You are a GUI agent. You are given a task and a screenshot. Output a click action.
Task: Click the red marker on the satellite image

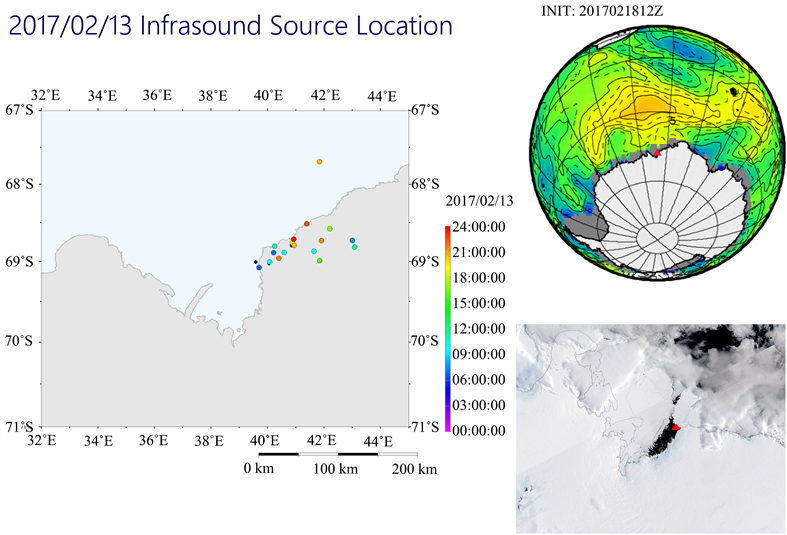(x=675, y=428)
